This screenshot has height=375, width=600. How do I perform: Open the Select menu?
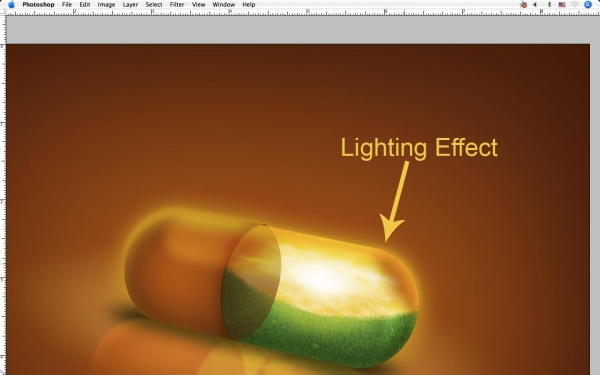[x=154, y=5]
